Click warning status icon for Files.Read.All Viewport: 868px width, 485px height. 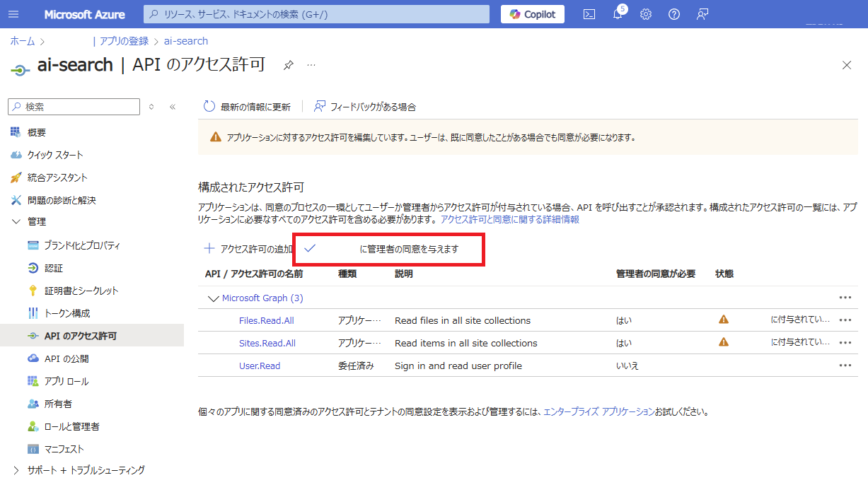pyautogui.click(x=723, y=320)
